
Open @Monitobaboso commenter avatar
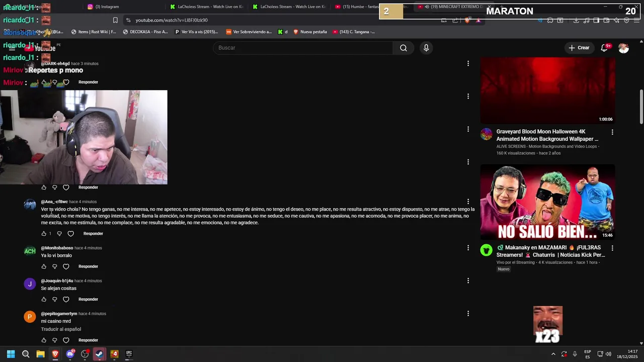(30, 251)
